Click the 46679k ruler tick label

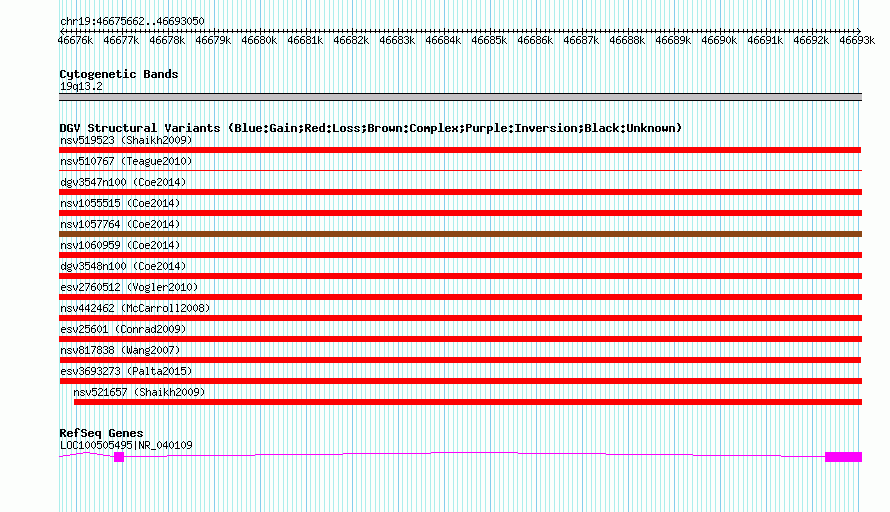pos(213,41)
